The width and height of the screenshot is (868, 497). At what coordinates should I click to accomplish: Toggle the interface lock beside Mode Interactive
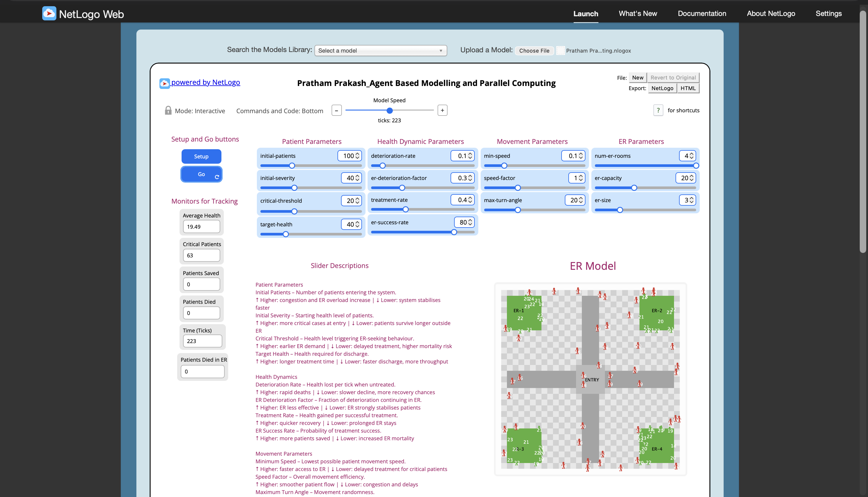[168, 110]
